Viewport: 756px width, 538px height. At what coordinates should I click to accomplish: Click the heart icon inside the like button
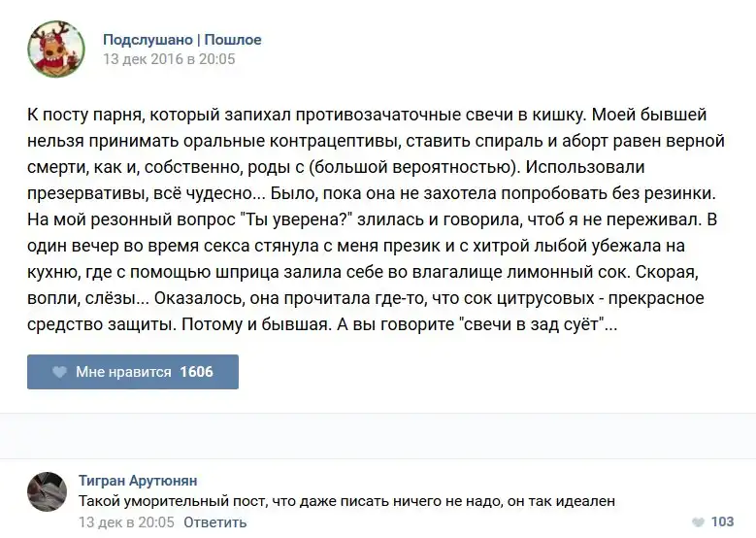[x=59, y=372]
